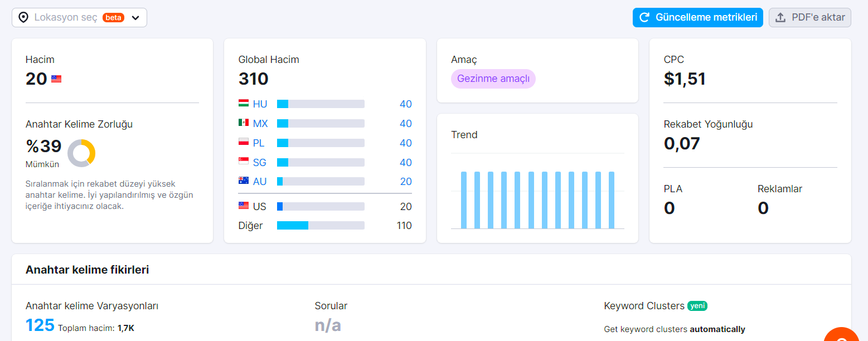Click the last bar in Trend chart

point(612,200)
